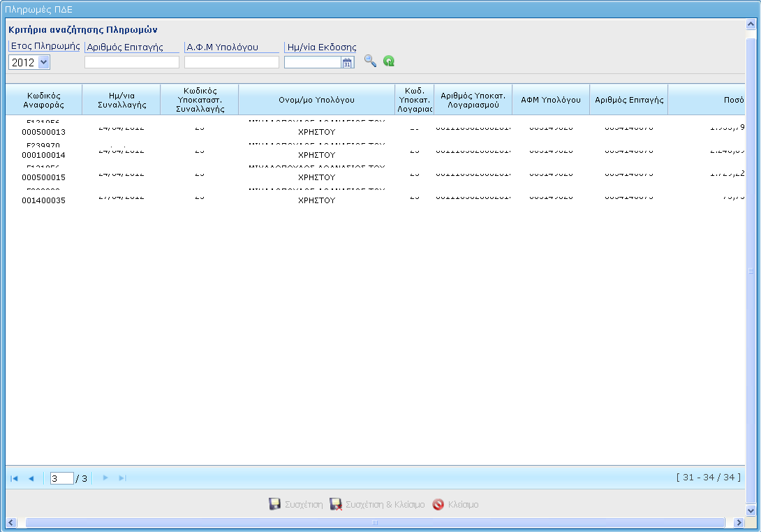The height and width of the screenshot is (532, 761).
Task: Sort by Αριθμός Επιταγής column header
Action: [x=629, y=100]
